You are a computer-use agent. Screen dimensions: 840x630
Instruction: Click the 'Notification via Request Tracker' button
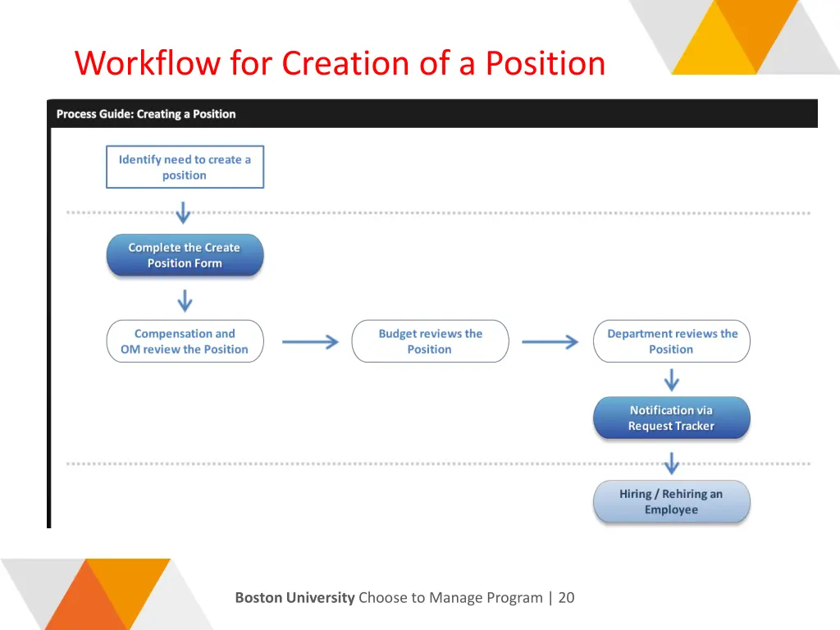coord(672,418)
